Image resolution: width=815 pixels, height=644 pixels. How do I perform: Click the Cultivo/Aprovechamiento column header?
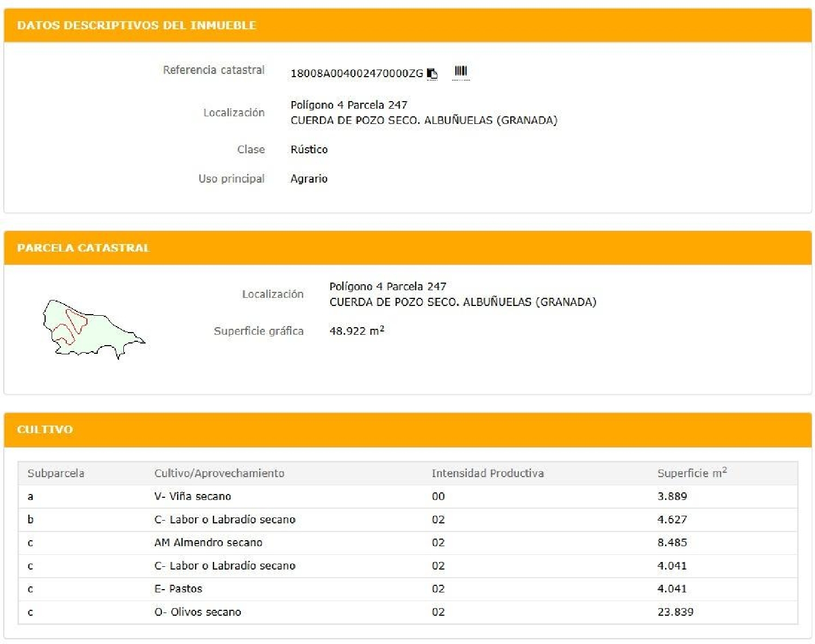[219, 473]
